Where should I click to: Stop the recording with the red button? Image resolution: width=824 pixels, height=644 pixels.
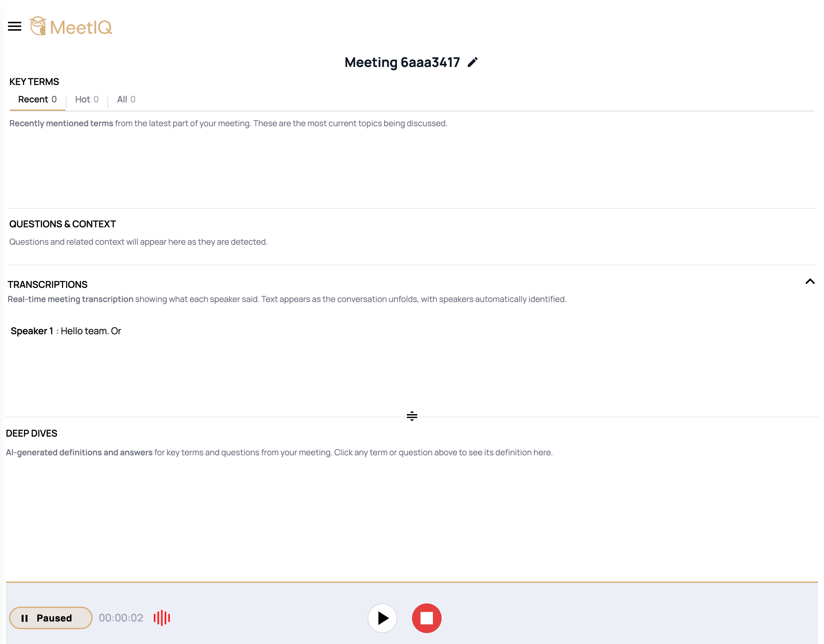point(427,618)
